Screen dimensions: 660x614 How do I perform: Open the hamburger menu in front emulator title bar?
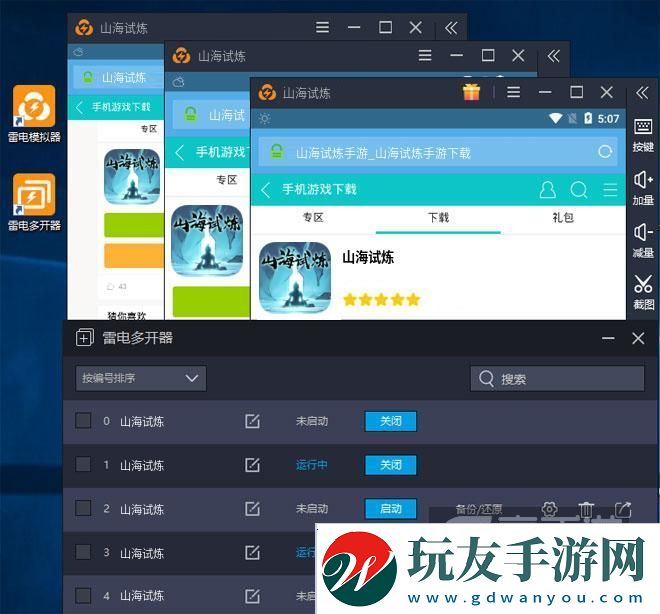[514, 92]
